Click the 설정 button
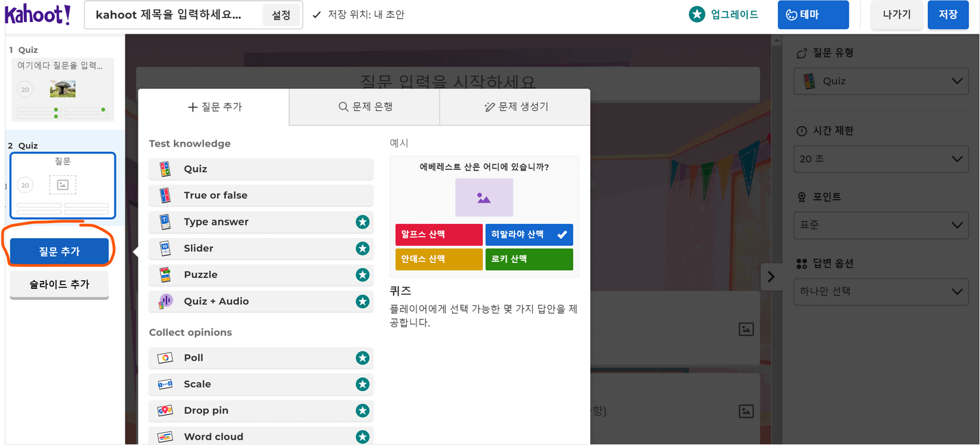 281,15
